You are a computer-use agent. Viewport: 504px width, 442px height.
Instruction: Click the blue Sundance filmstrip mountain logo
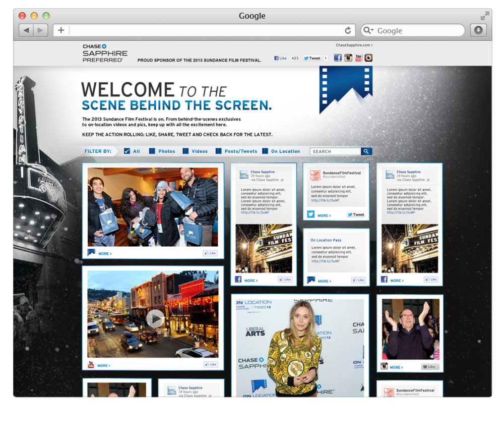pos(346,90)
